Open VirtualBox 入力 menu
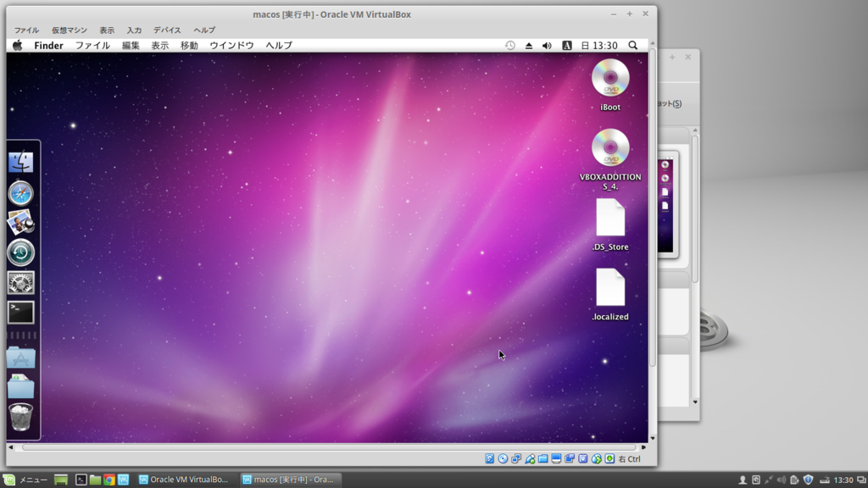This screenshot has width=868, height=488. (134, 30)
